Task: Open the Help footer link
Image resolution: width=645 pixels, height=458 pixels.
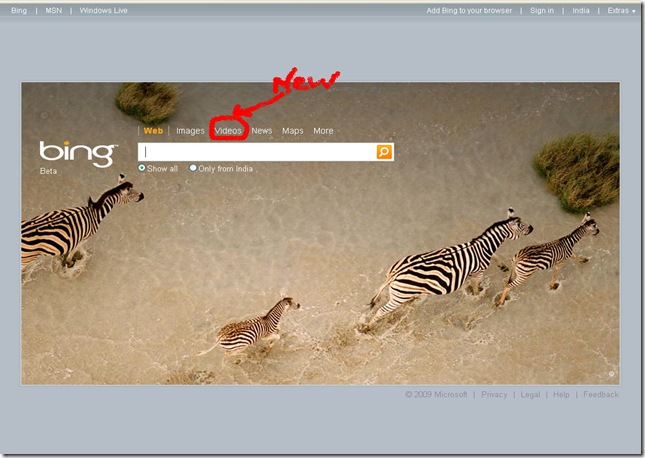Action: (x=561, y=394)
